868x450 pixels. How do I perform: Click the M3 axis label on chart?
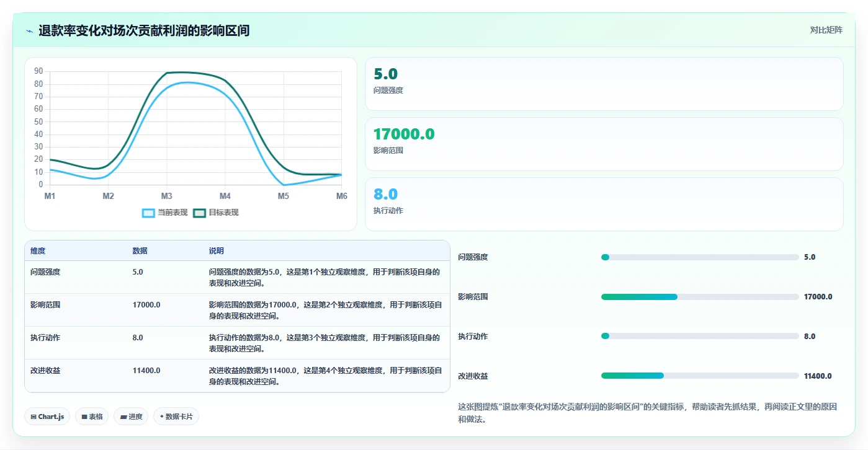(167, 196)
